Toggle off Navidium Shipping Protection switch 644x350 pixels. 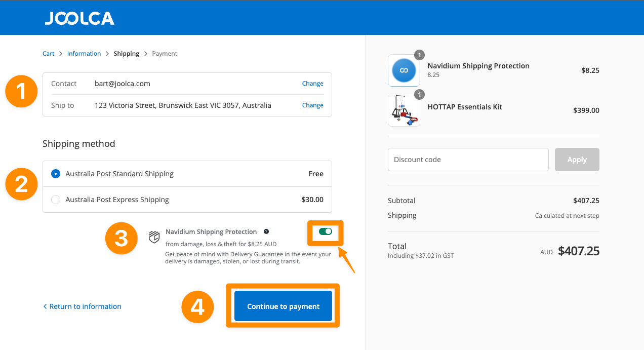(326, 231)
